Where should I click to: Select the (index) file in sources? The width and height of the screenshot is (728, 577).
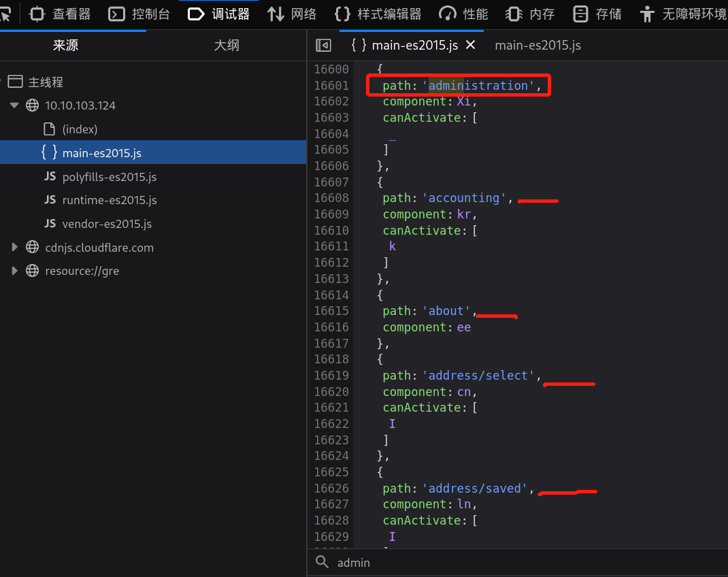tap(80, 129)
